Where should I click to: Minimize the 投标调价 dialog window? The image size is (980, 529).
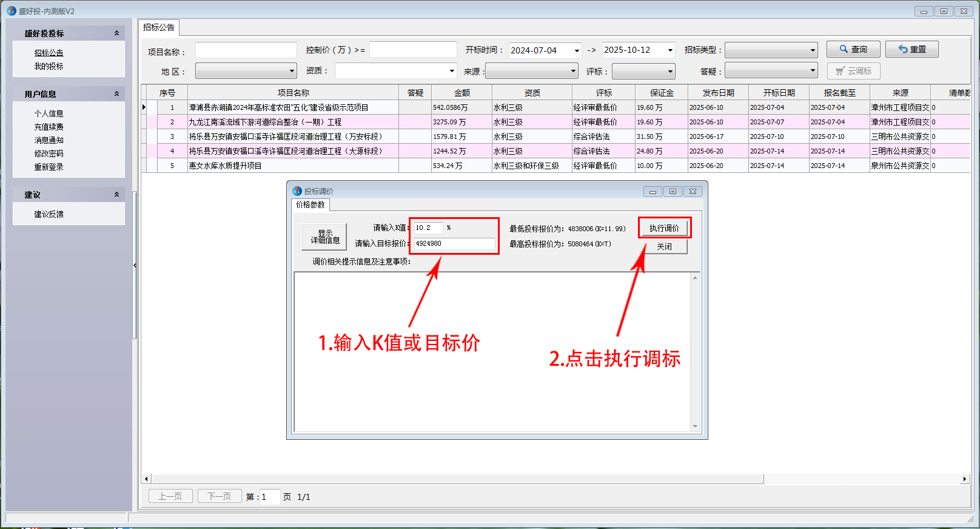653,191
